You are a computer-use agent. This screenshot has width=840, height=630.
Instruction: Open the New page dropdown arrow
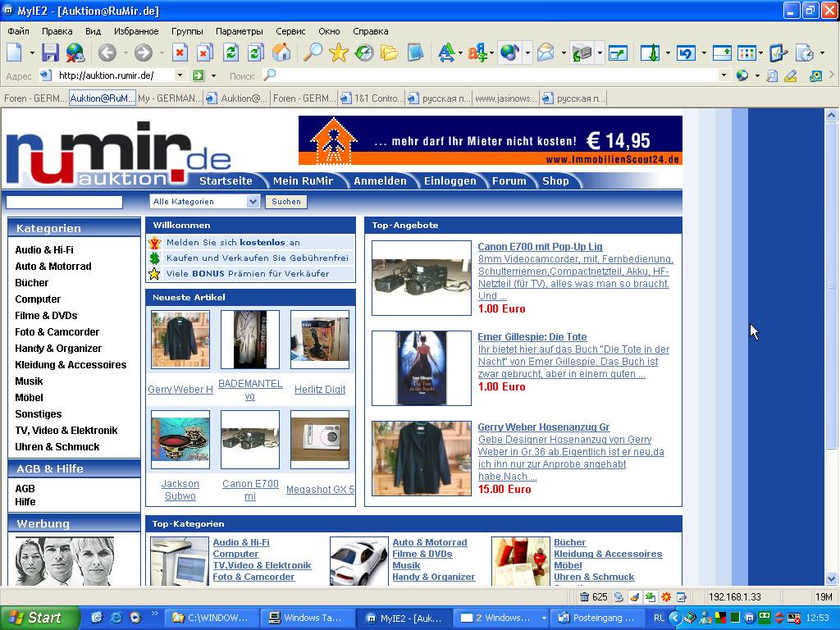point(32,53)
